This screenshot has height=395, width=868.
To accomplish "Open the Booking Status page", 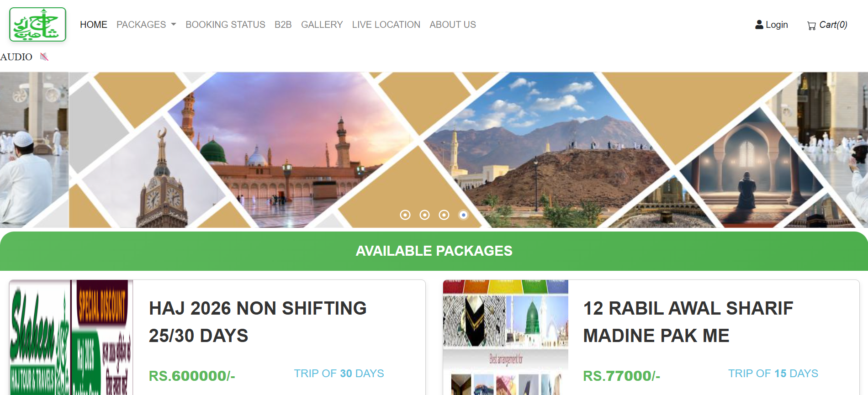I will [x=225, y=25].
